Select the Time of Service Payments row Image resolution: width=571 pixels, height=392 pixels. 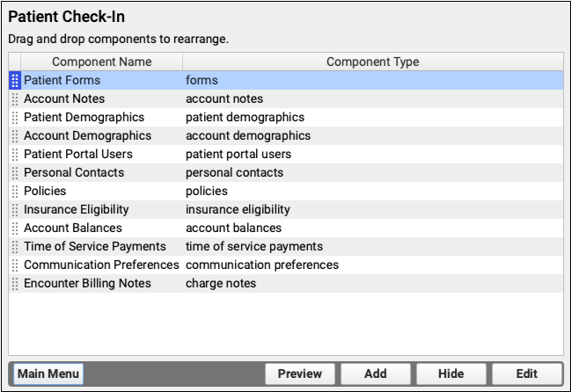coord(94,246)
